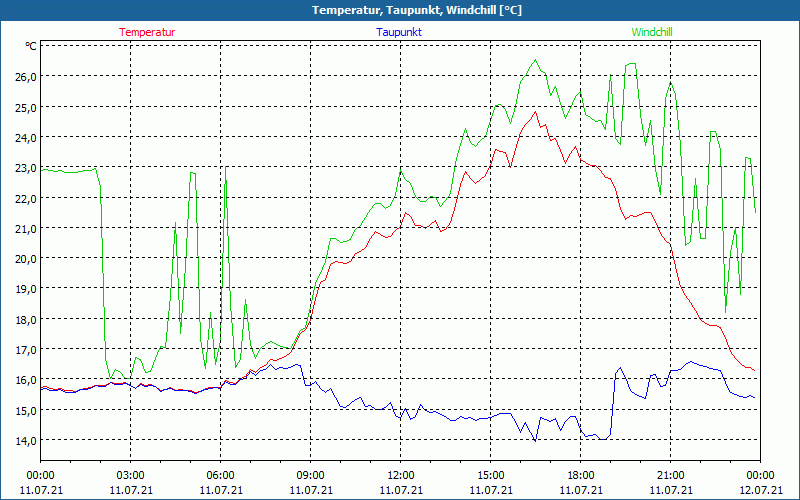Click the °C unit label on y-axis
The height and width of the screenshot is (500, 800).
click(x=31, y=46)
